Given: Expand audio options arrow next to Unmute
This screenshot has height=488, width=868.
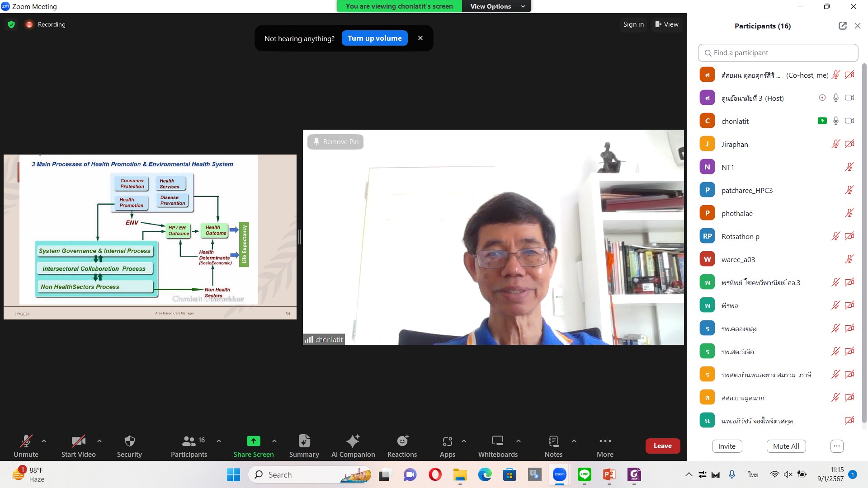Looking at the screenshot, I should coord(44,441).
